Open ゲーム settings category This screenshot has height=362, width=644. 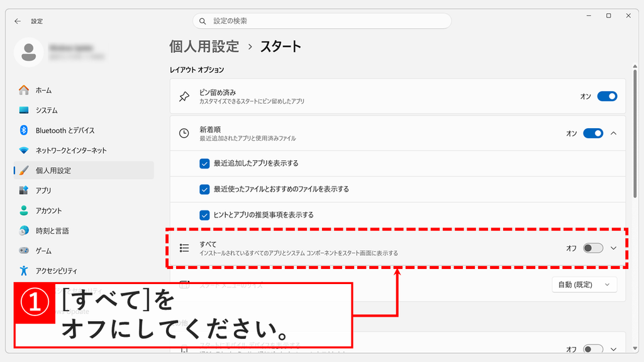coord(84,250)
